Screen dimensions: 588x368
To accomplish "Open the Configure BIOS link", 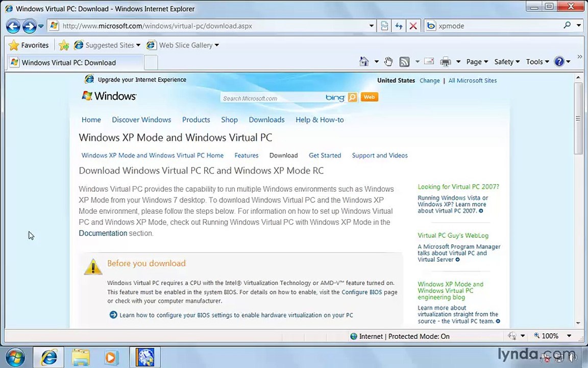I will click(x=361, y=292).
